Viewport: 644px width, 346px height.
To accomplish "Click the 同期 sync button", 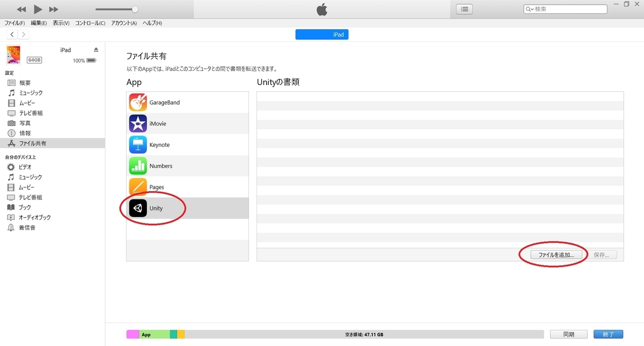I will click(x=569, y=334).
